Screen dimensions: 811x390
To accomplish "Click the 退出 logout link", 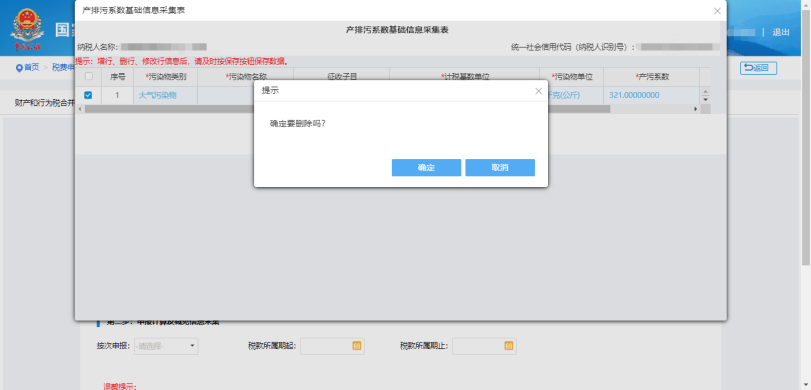I will coord(780,32).
